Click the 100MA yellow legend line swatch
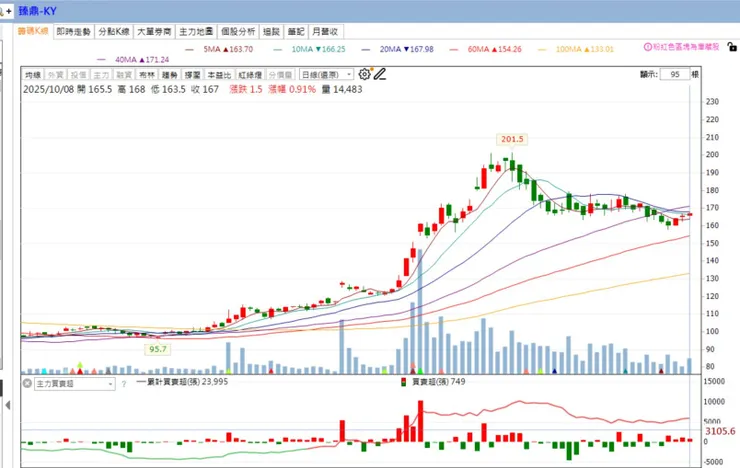 [542, 49]
